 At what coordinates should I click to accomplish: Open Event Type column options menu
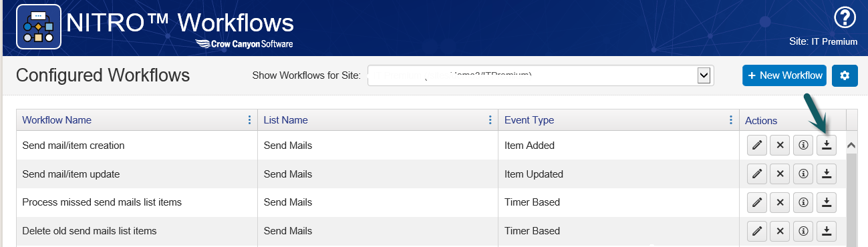tap(731, 120)
